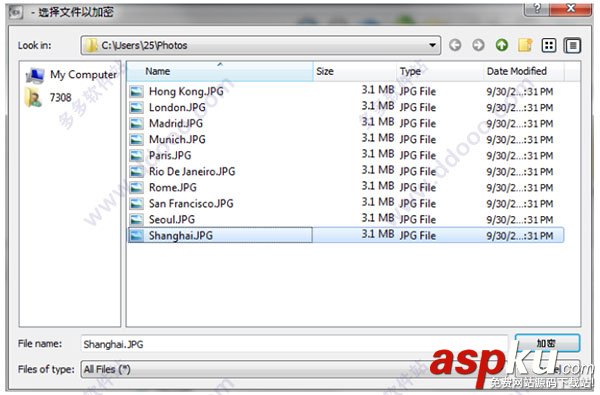Select the Munich.JPG file name
Image resolution: width=600 pixels, height=395 pixels.
[177, 140]
